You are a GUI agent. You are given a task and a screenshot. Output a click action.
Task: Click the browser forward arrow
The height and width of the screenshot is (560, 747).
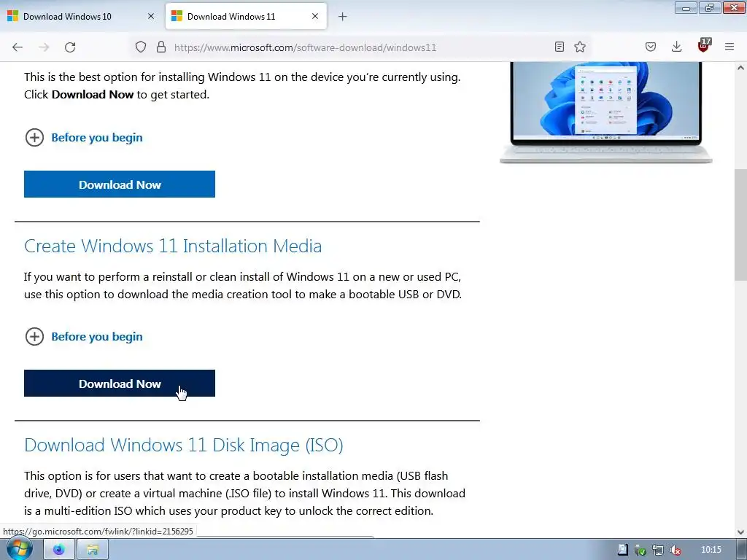tap(44, 47)
